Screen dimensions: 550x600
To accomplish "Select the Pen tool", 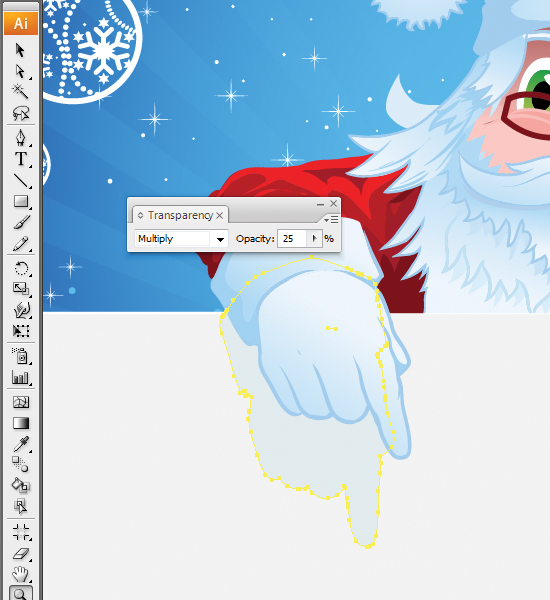I will (20, 137).
